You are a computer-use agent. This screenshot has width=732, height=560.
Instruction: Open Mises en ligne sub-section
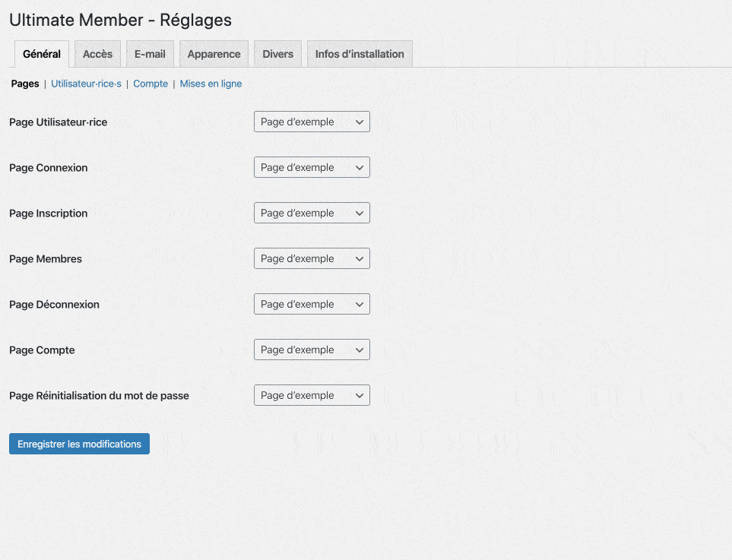(211, 84)
